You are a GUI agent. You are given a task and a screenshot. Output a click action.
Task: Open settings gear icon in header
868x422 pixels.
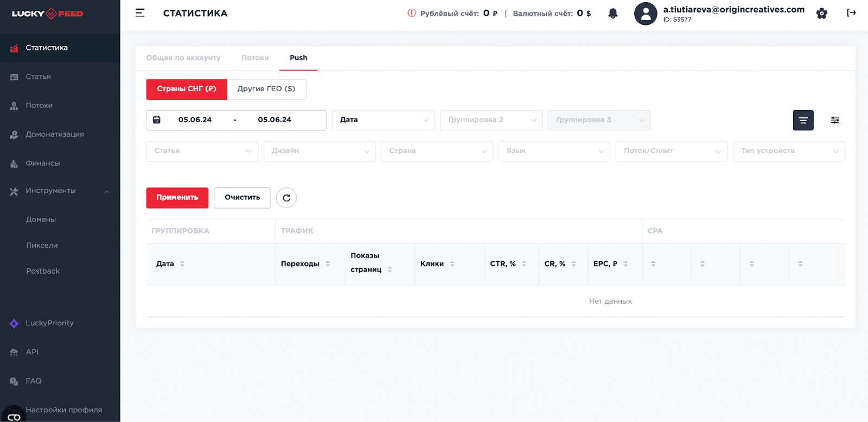[822, 14]
